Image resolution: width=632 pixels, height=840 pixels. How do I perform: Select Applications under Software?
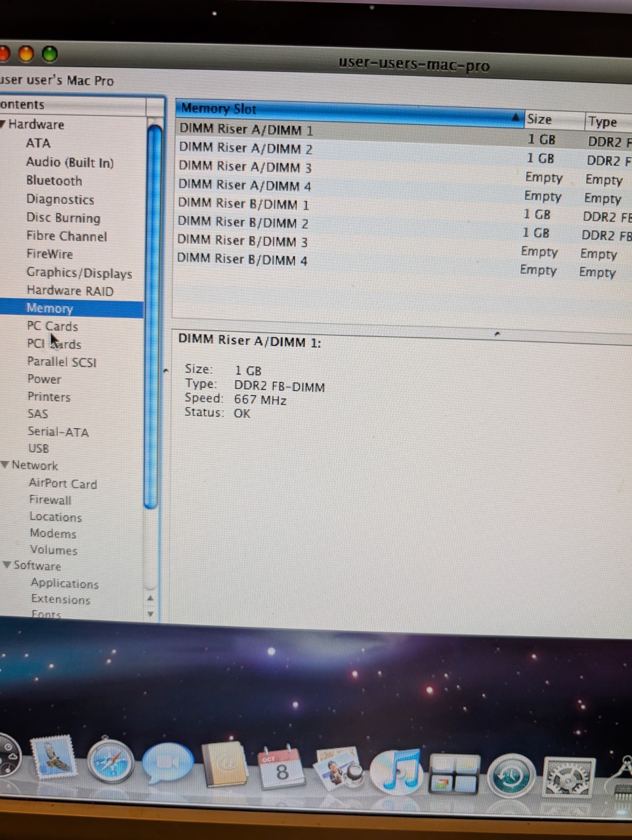[x=65, y=583]
